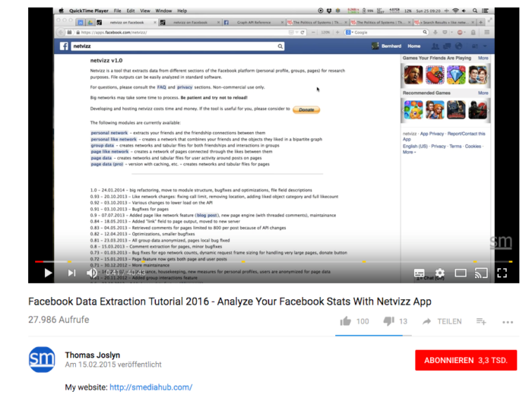Screen dimensions: 532x401
Task: Open the three-dot more actions menu
Action: click(x=508, y=322)
